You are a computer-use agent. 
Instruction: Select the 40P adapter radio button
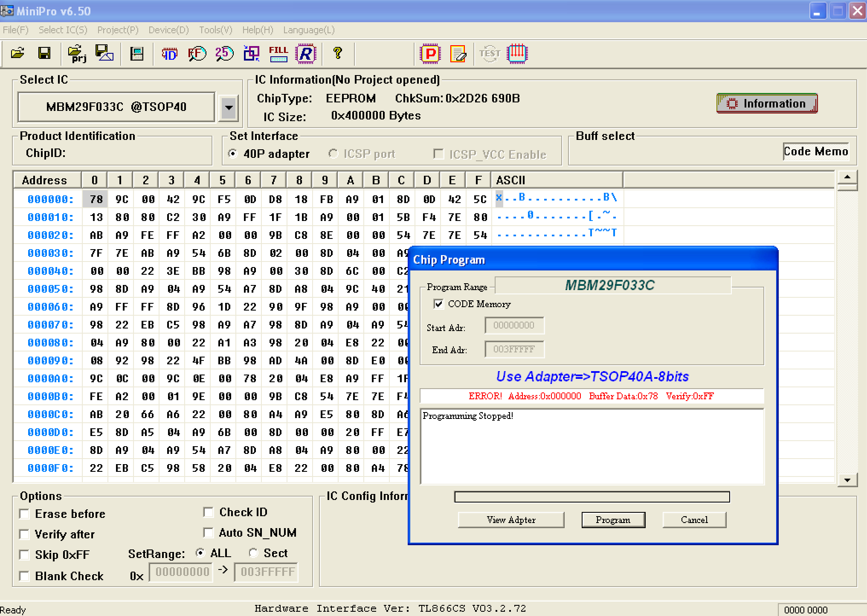pyautogui.click(x=233, y=154)
